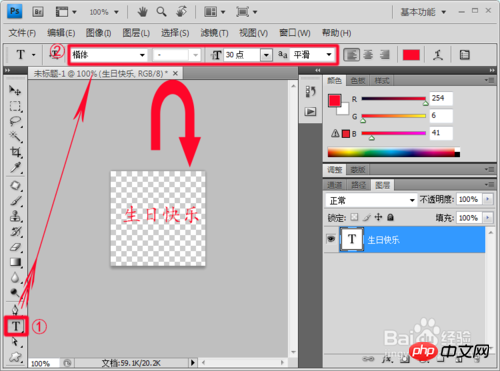Select the Crop tool
This screenshot has height=371, width=500.
coord(15,152)
